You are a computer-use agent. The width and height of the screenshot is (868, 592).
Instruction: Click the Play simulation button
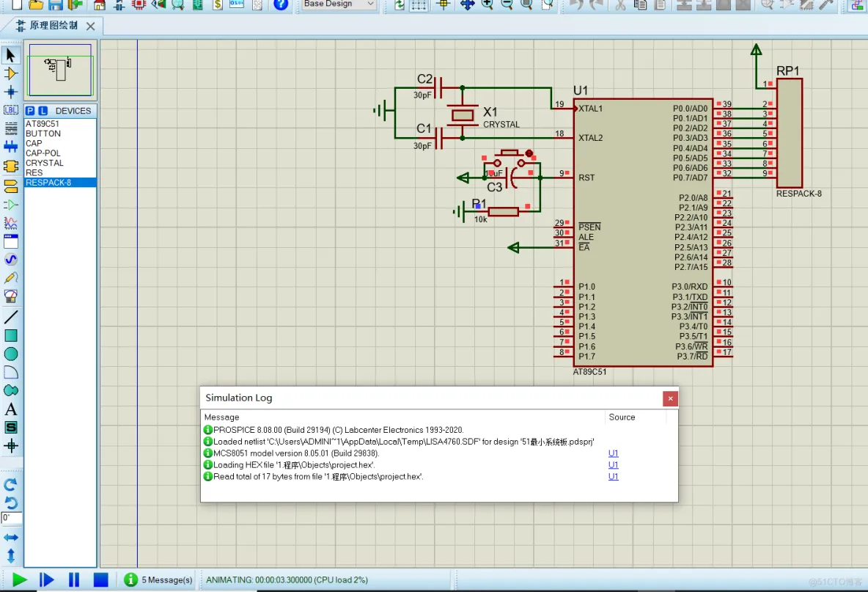[19, 580]
